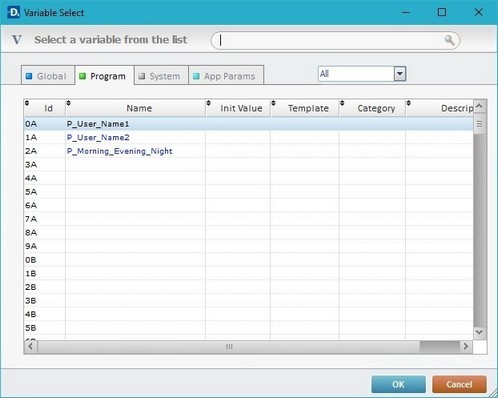Click the horizontal scrollbar left arrow
The width and height of the screenshot is (498, 398).
tap(31, 346)
